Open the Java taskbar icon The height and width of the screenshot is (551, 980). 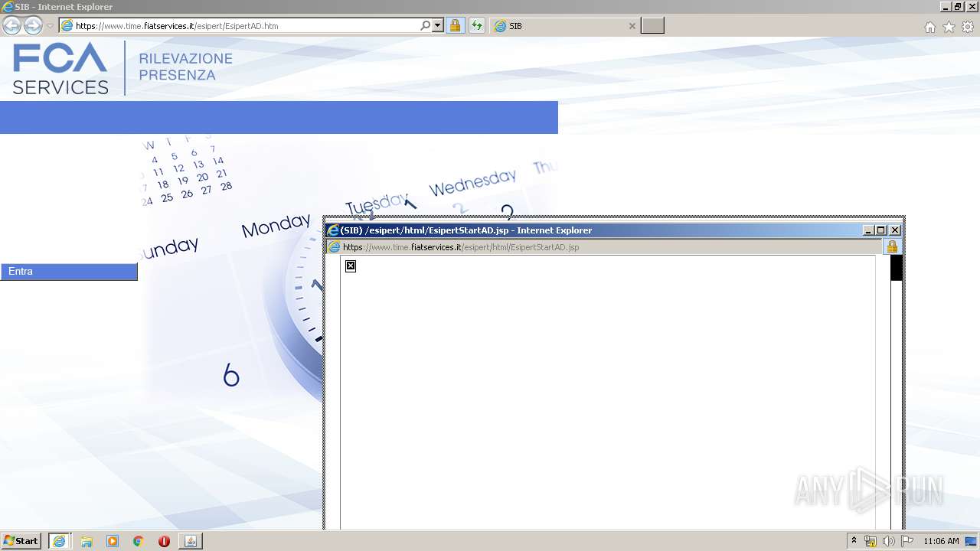coord(191,541)
